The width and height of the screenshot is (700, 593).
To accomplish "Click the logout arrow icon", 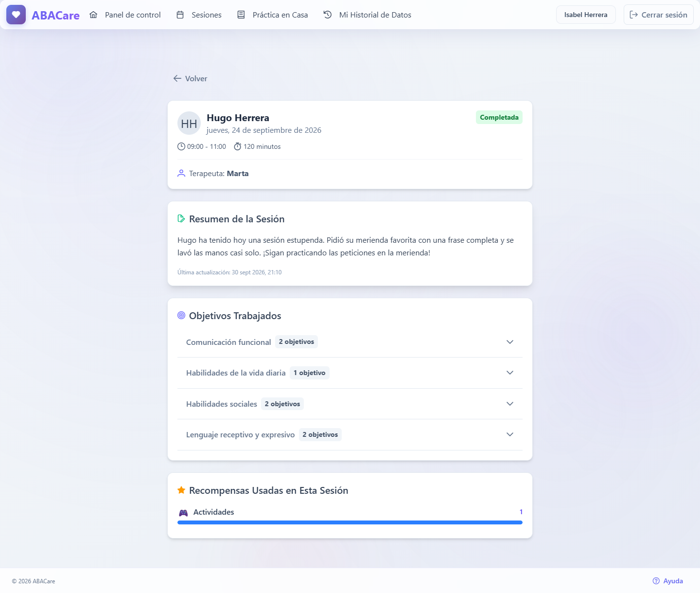I will pos(634,15).
